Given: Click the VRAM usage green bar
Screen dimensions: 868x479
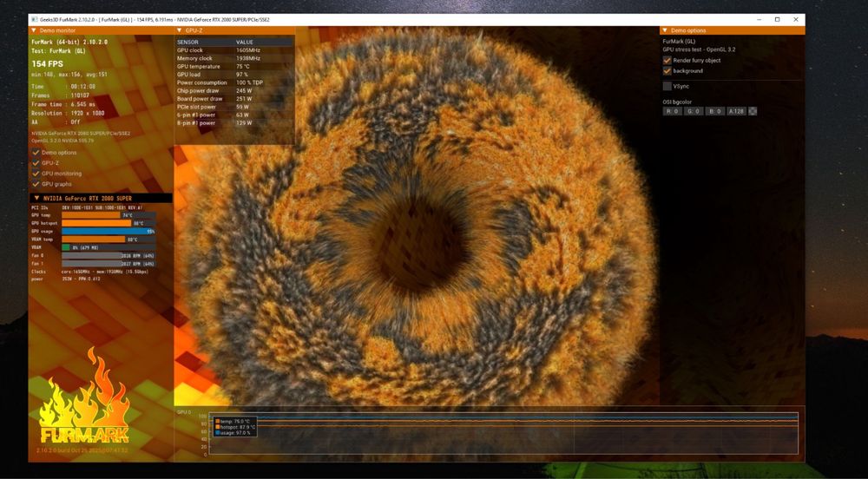Looking at the screenshot, I should [66, 247].
